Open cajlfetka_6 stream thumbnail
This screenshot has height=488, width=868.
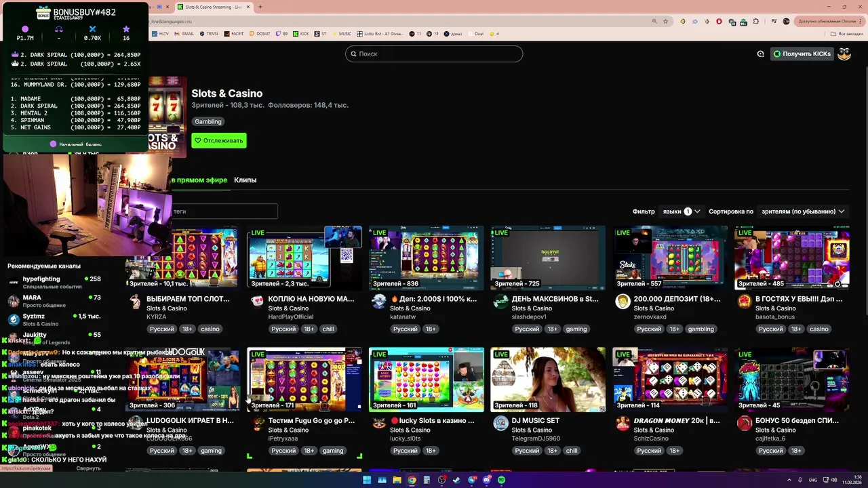point(792,380)
